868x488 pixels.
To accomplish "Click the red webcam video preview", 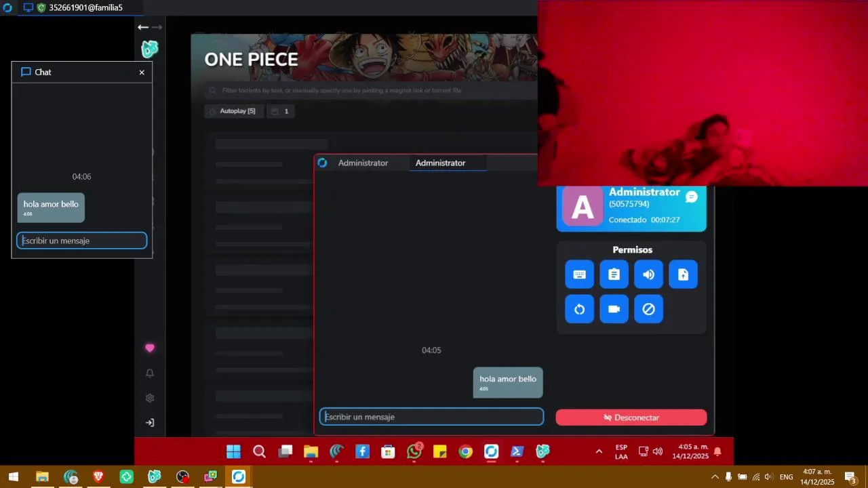I will [x=703, y=93].
